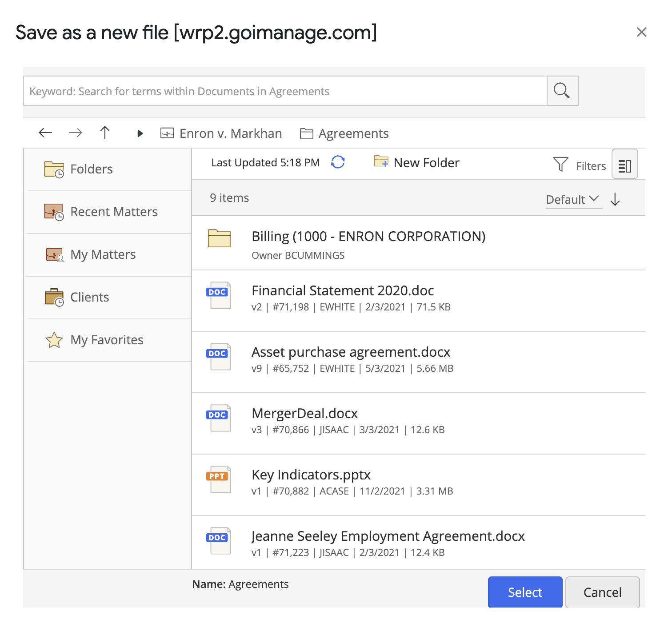Screen dimensions: 672x628
Task: Go to Enron v. Markhan matter
Action: [x=230, y=133]
